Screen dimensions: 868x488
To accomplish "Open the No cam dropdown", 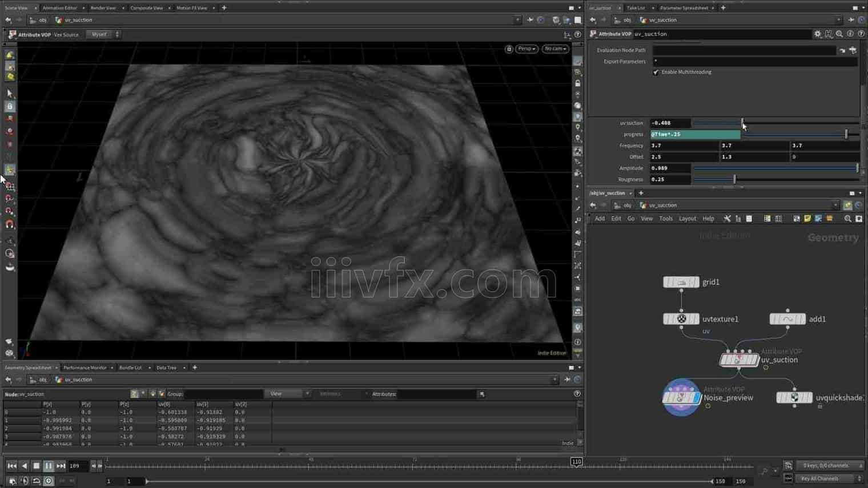I will pyautogui.click(x=554, y=49).
